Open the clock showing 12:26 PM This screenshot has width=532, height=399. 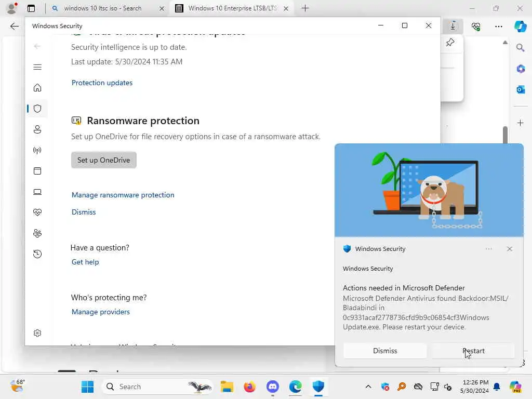tap(475, 387)
